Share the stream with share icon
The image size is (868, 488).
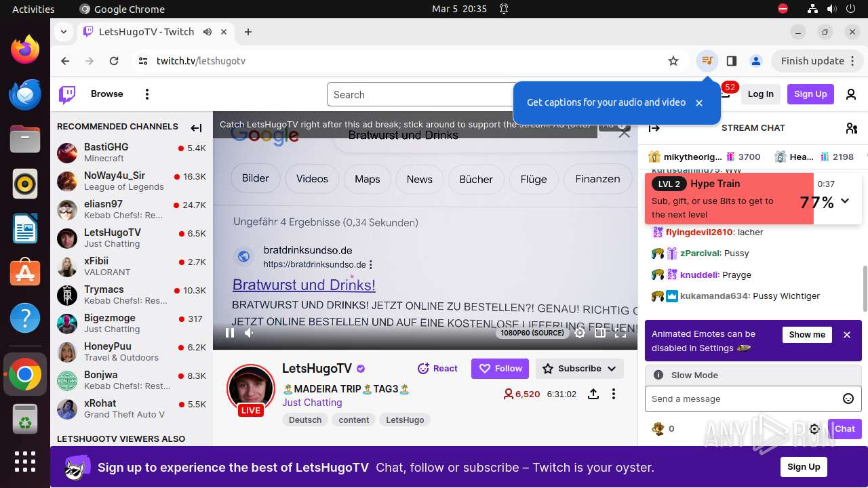click(593, 394)
